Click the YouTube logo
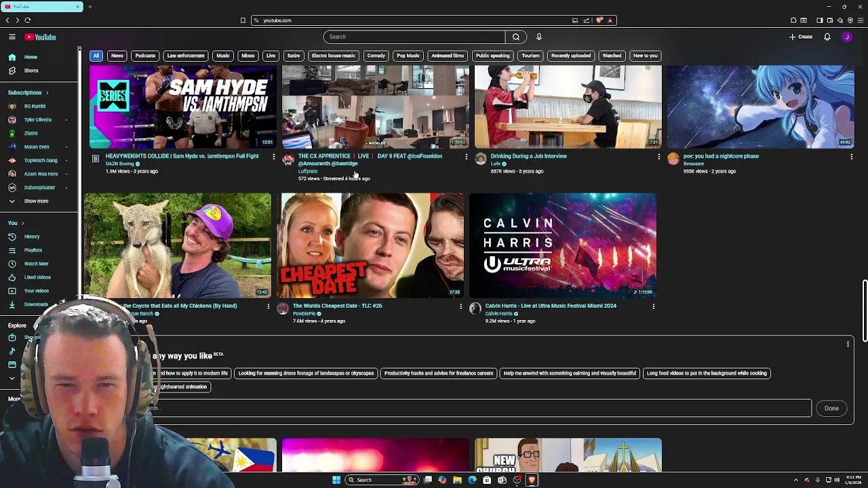This screenshot has height=488, width=868. point(41,37)
